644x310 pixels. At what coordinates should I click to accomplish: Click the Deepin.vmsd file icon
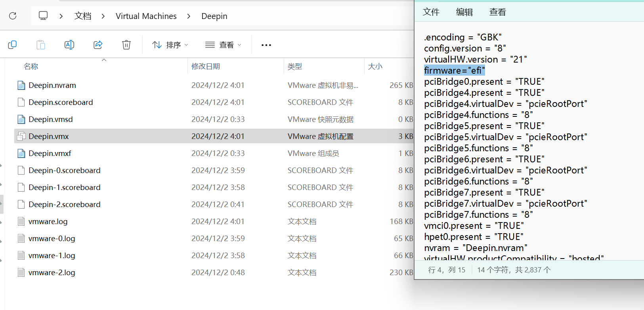[x=21, y=119]
